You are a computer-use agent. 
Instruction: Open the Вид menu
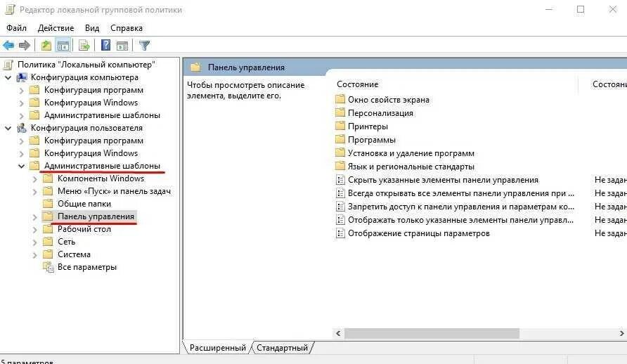(x=92, y=28)
